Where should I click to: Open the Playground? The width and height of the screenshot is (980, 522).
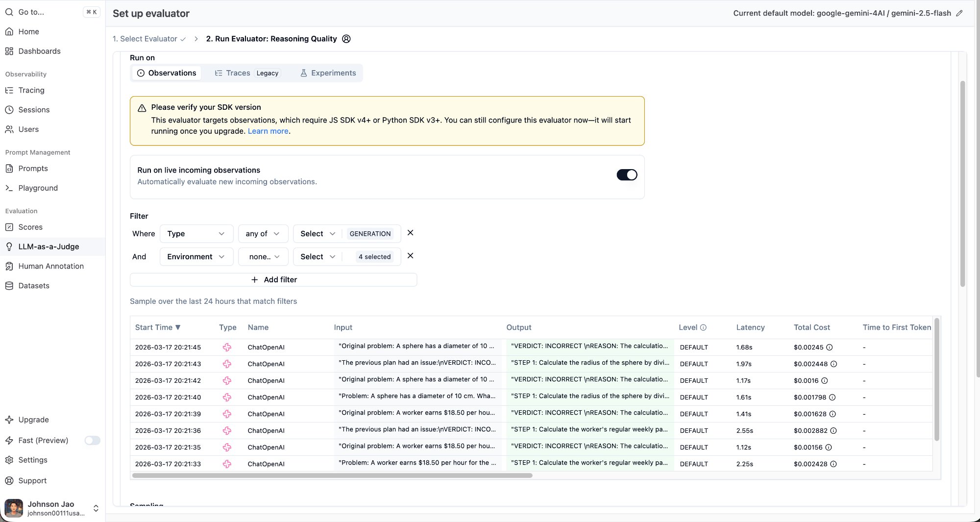coord(38,188)
